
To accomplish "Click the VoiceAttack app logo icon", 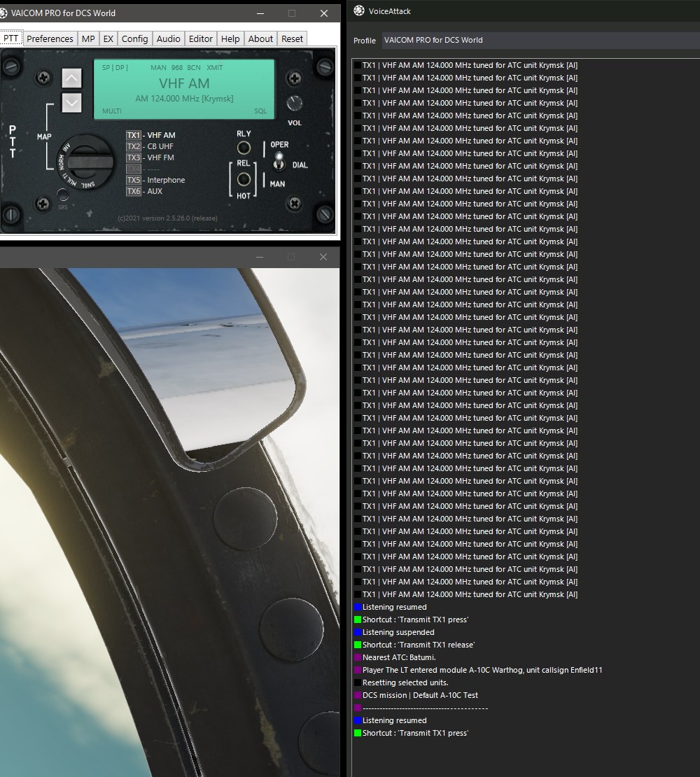I will tap(359, 10).
